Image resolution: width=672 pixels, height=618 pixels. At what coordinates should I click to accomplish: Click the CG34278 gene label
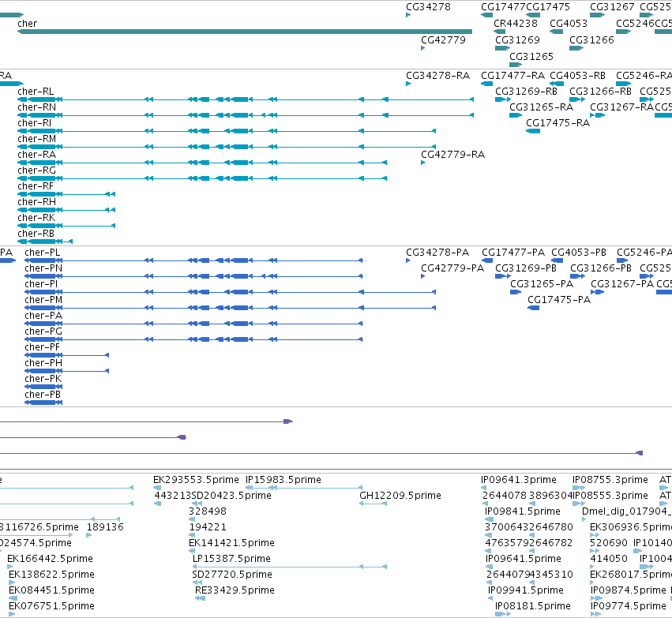click(x=428, y=7)
